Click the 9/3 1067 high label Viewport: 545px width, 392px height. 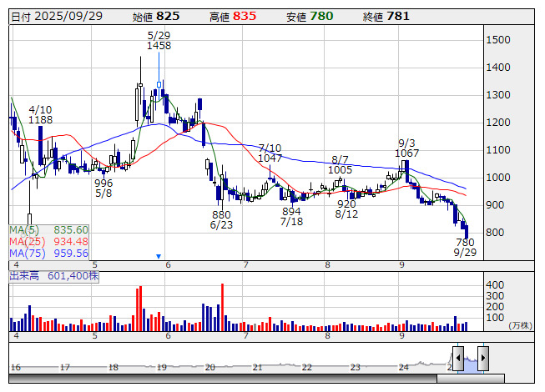tap(406, 148)
